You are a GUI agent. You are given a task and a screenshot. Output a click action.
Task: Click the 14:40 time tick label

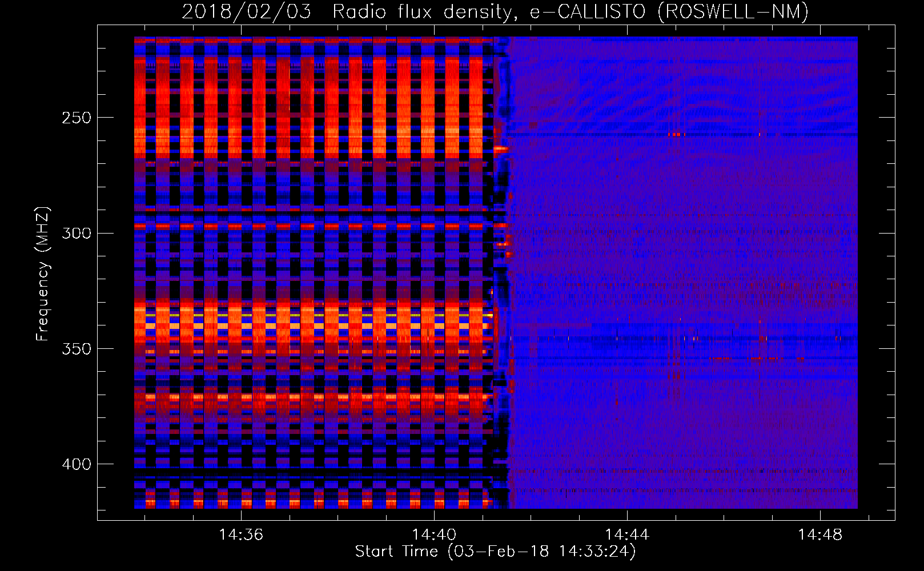(434, 534)
